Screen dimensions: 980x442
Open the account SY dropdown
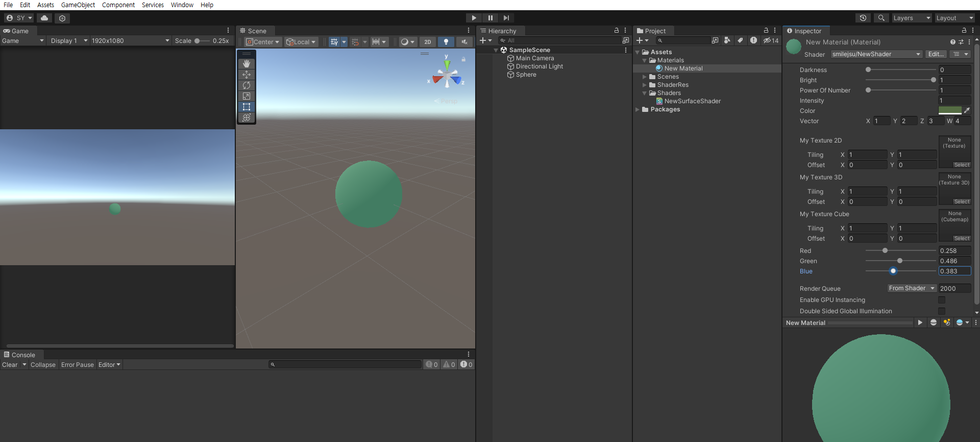pyautogui.click(x=19, y=18)
